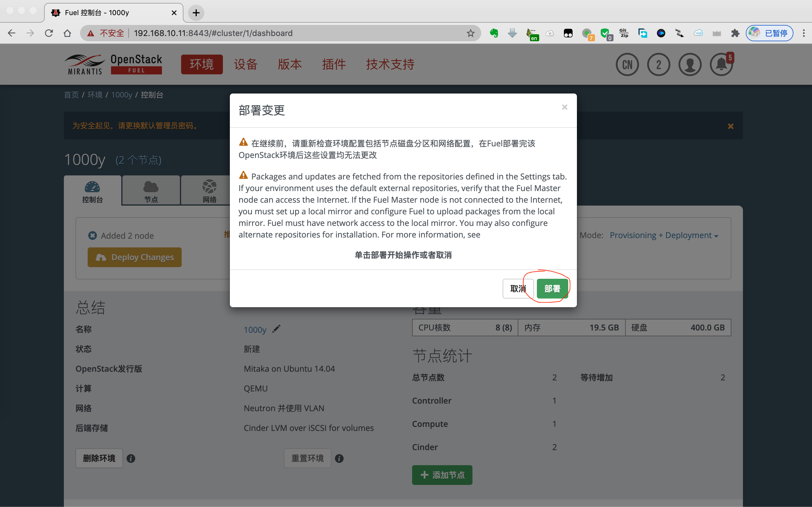Screen dimensions: 812x507
Task: Click the GitZip extension icon
Action: pos(624,33)
